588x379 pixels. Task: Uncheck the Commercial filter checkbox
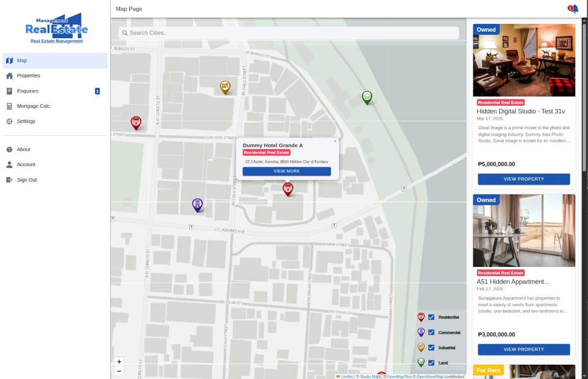431,332
